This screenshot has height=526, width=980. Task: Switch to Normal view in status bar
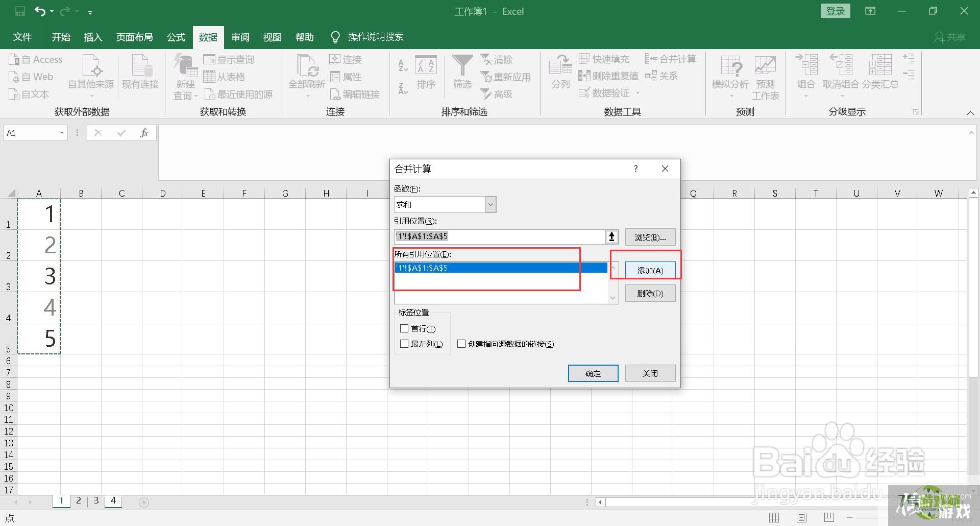774,518
